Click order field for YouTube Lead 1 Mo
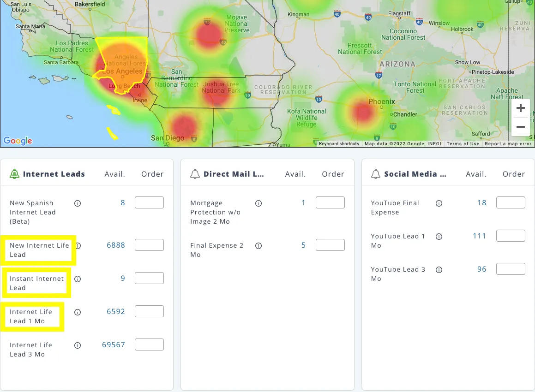 pyautogui.click(x=511, y=236)
